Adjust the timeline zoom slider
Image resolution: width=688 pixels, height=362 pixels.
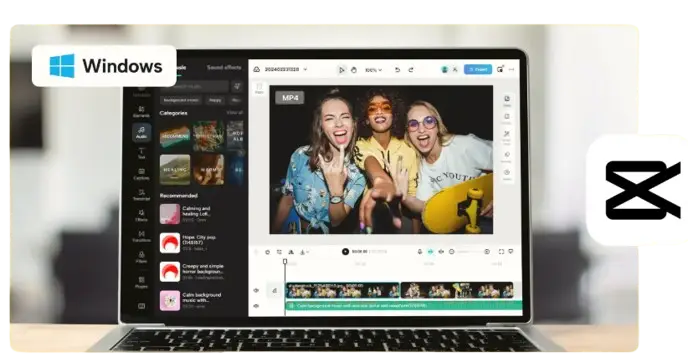click(x=469, y=251)
